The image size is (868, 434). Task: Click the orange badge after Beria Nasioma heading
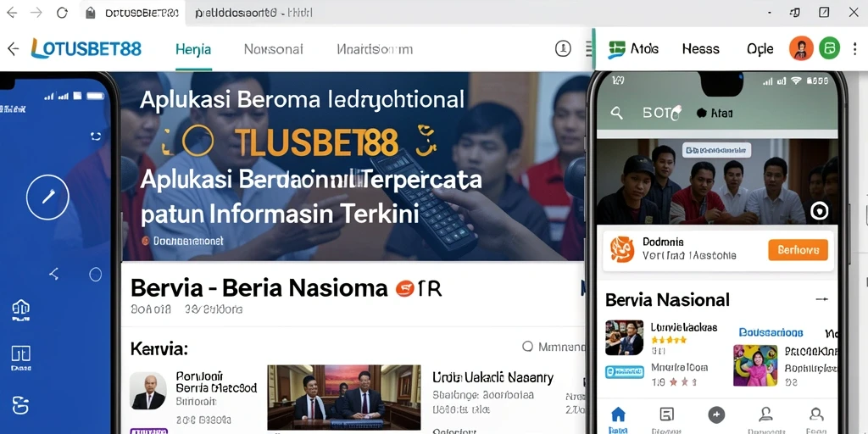pos(404,288)
